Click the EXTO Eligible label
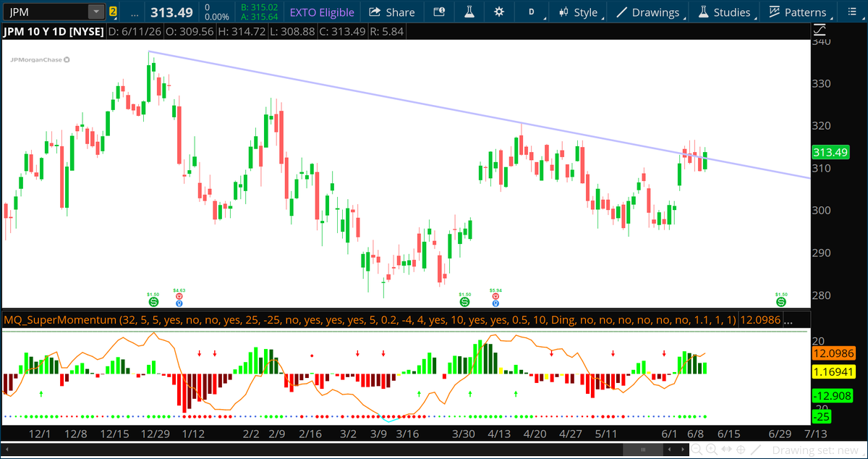Viewport: 868px width, 459px height. point(322,12)
